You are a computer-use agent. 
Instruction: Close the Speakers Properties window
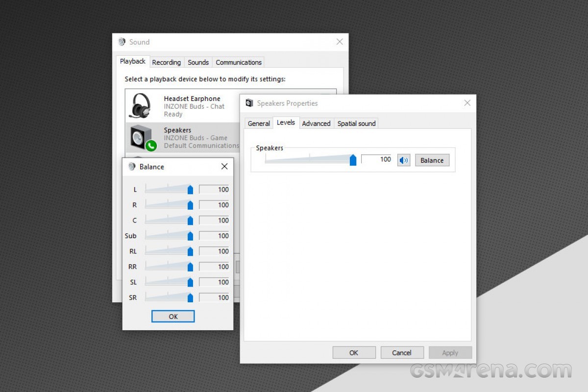[x=467, y=103]
